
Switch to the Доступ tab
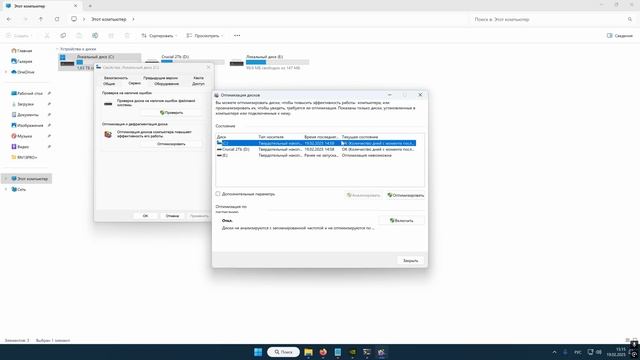click(198, 84)
